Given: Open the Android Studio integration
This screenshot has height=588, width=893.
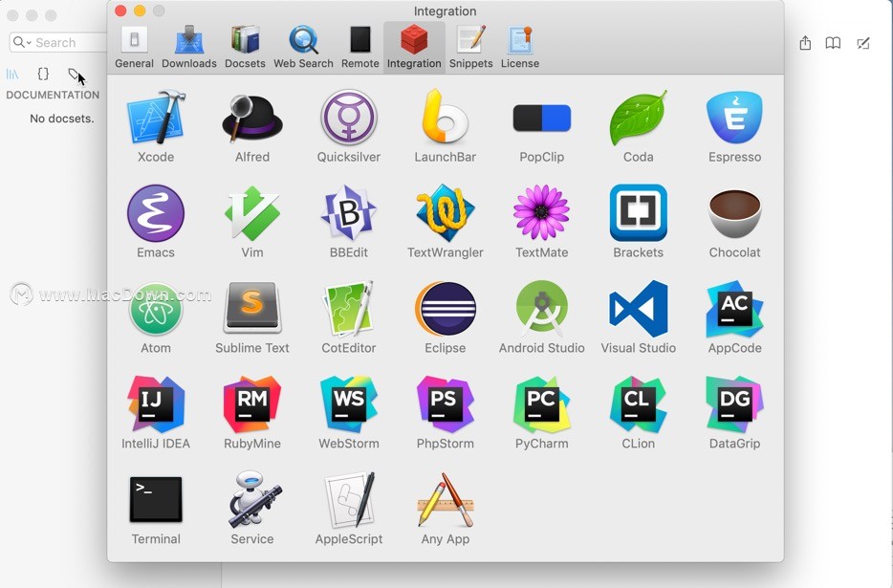Looking at the screenshot, I should point(541,309).
